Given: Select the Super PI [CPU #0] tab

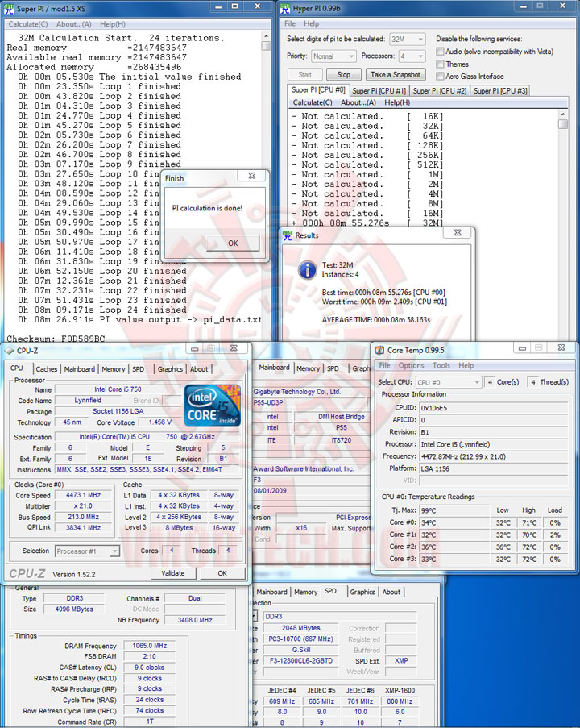Looking at the screenshot, I should pos(318,90).
